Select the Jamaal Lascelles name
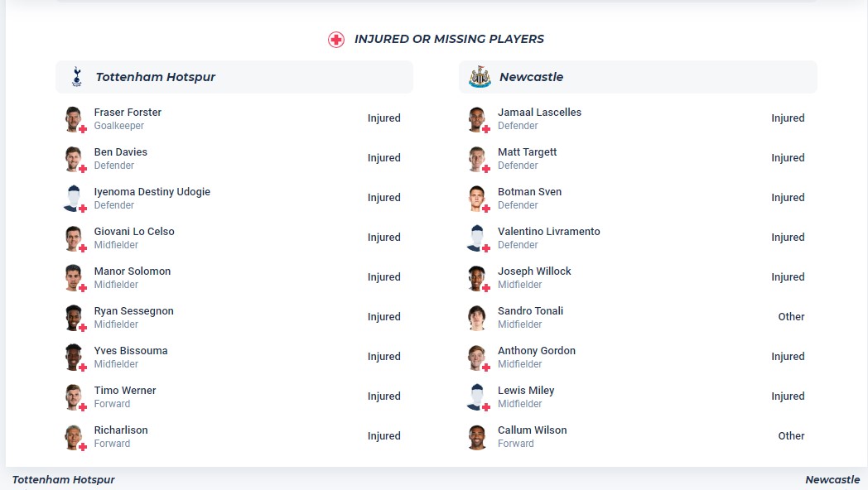This screenshot has width=868, height=490. click(539, 113)
